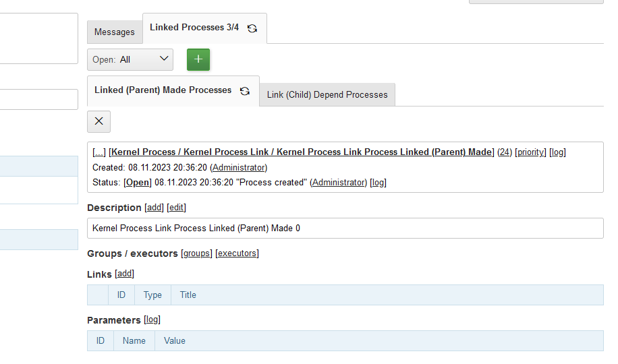Add a description via add link
Screen dimensions: 618x364
[x=154, y=208]
